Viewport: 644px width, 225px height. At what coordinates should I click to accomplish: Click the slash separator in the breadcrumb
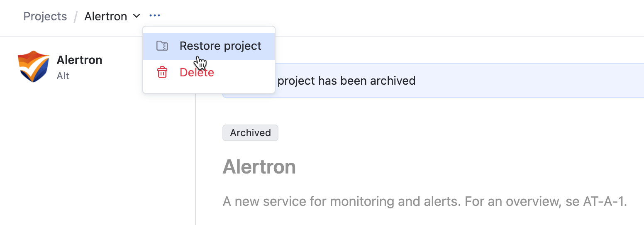(76, 17)
